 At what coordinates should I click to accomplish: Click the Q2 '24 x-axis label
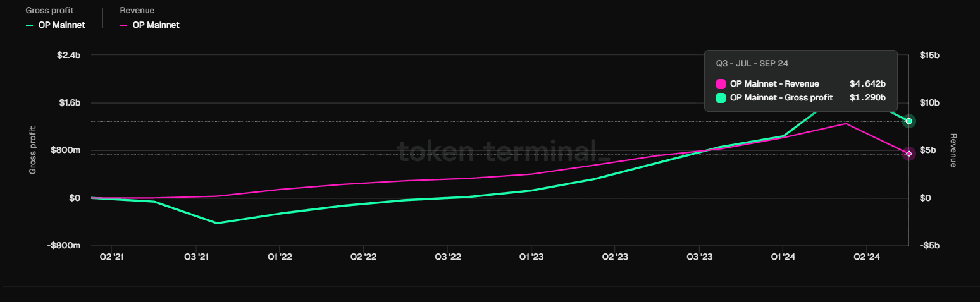tap(867, 257)
